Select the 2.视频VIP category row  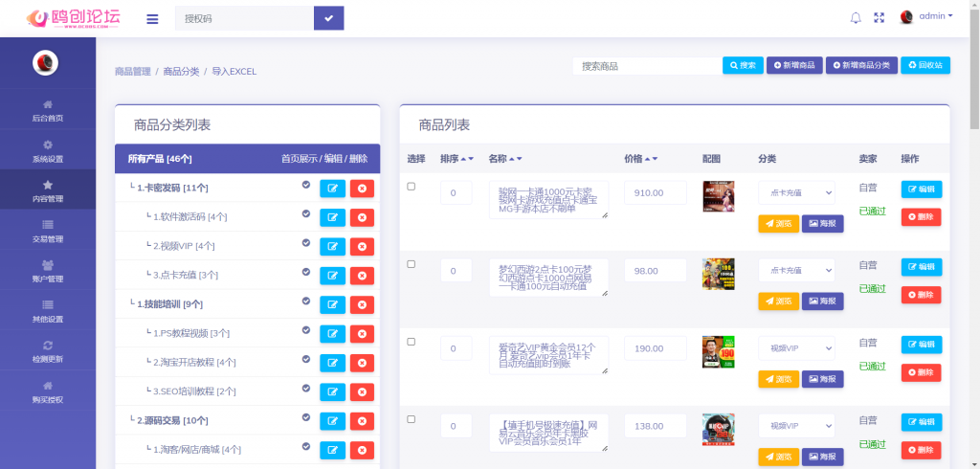(248, 246)
